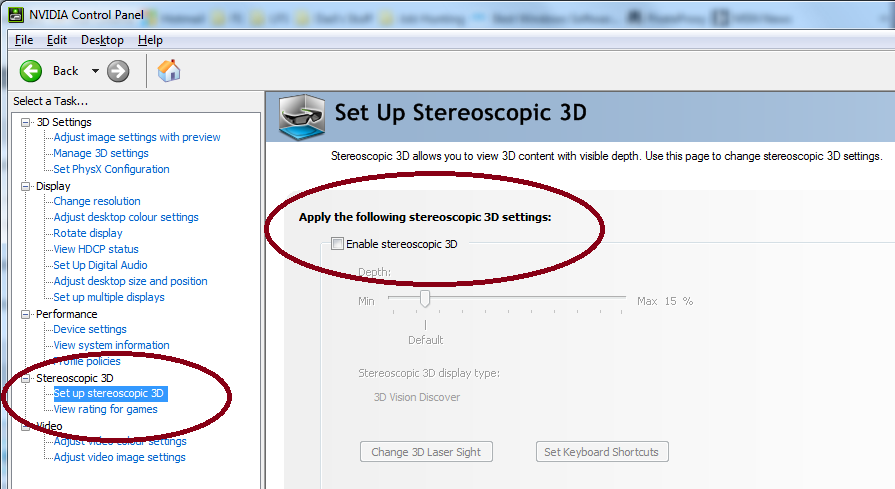
Task: Click Set Keyboard Shortcuts button
Action: 602,452
